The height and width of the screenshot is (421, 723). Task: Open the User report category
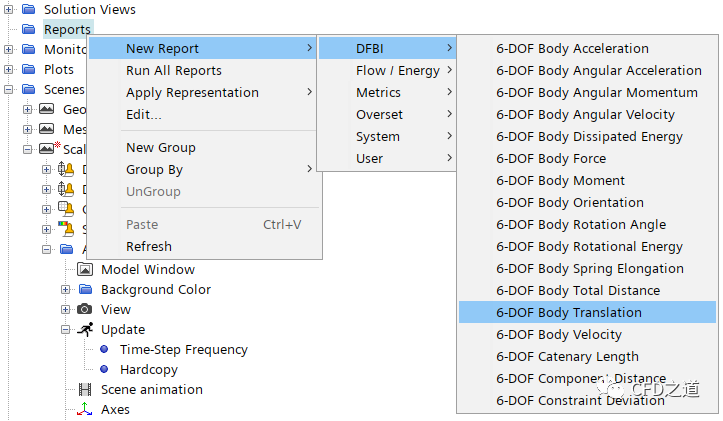387,158
